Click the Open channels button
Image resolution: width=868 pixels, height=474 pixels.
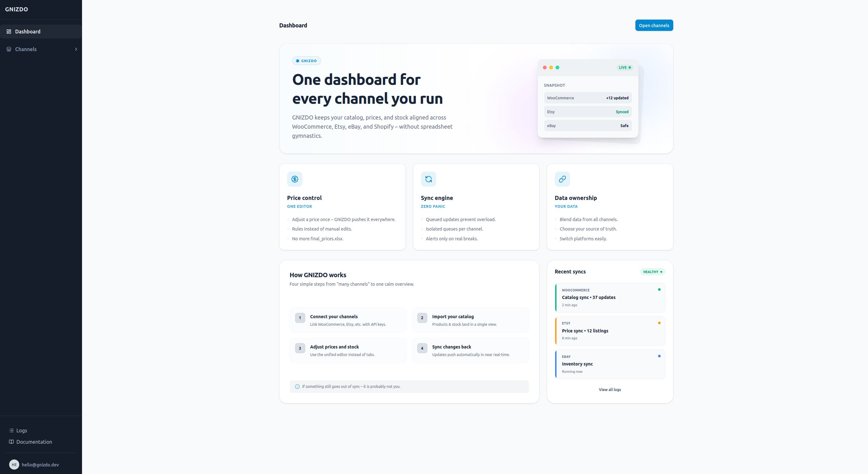click(x=654, y=25)
